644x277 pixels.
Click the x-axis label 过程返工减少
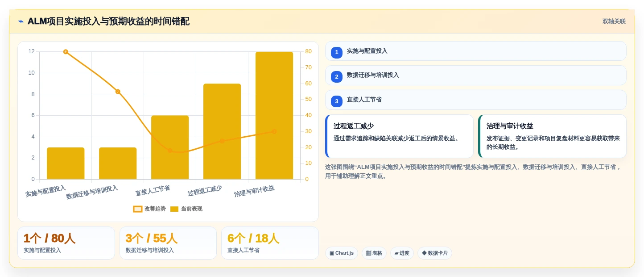(x=205, y=190)
